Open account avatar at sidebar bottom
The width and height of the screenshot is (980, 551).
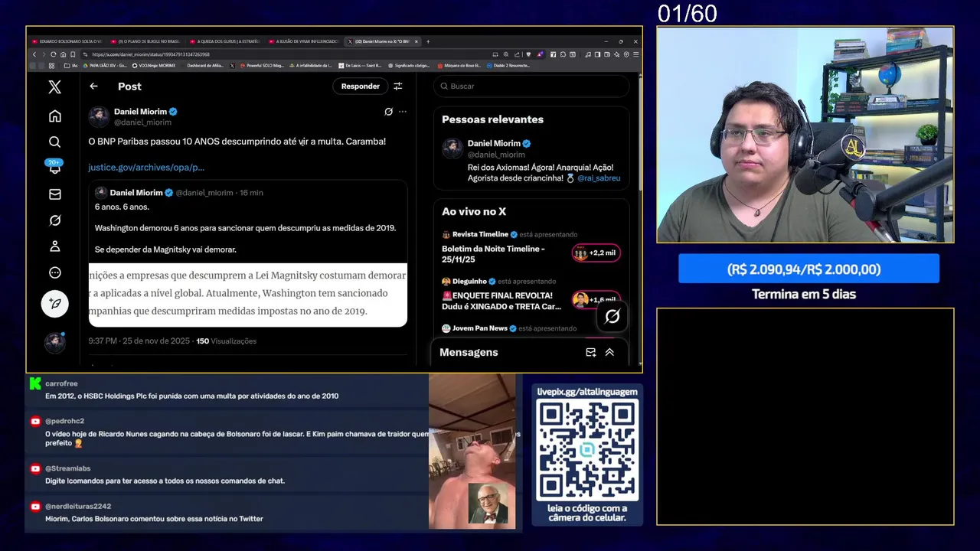(x=54, y=342)
